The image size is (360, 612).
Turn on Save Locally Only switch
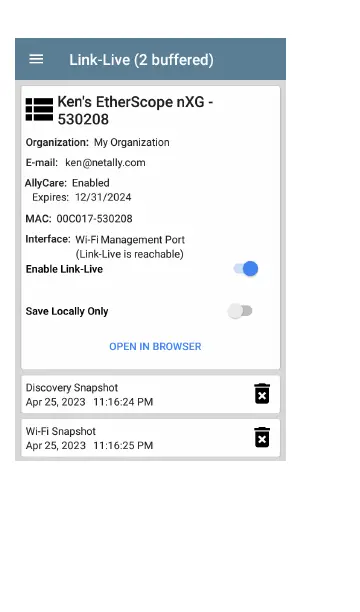[x=240, y=311]
